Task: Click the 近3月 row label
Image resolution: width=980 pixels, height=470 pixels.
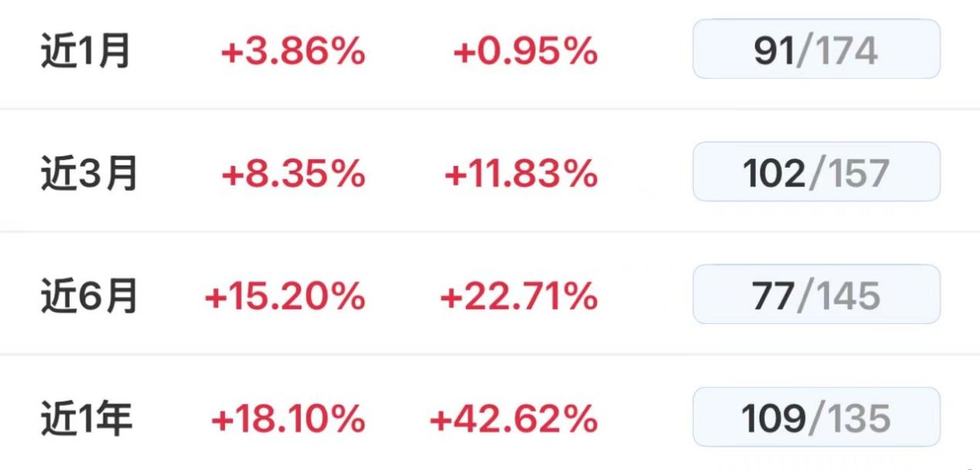Action: (x=89, y=174)
